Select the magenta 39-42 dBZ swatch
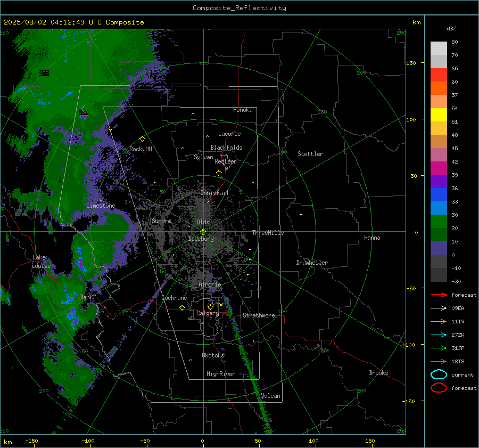Viewport: 479px width, 448px height. point(439,168)
